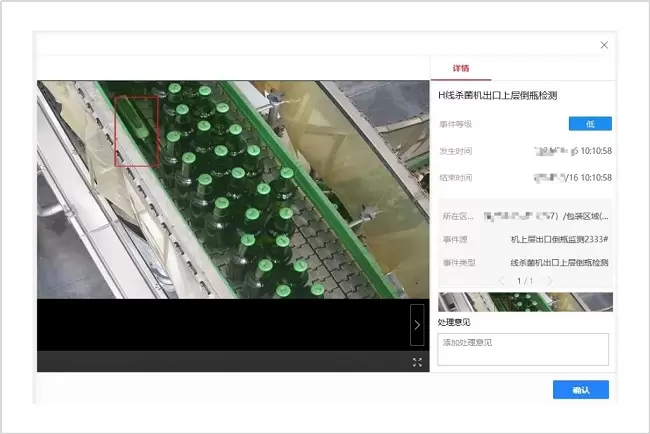Click the 处理意见 section label
650x434 pixels.
pyautogui.click(x=454, y=322)
